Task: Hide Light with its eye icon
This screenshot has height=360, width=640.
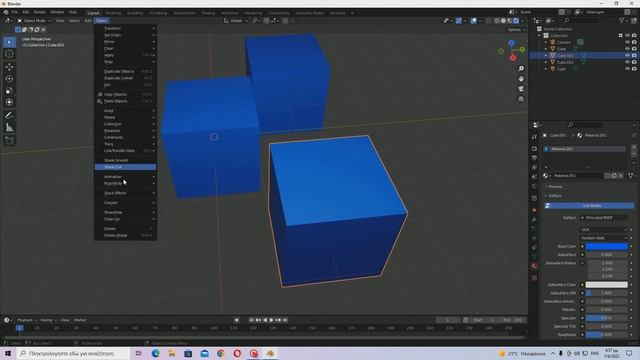Action: tap(627, 69)
